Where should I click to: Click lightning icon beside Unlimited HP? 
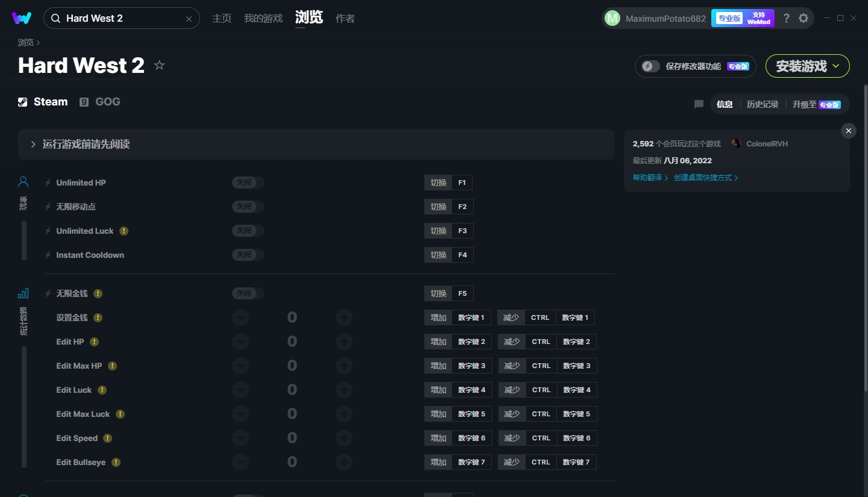[x=48, y=183]
